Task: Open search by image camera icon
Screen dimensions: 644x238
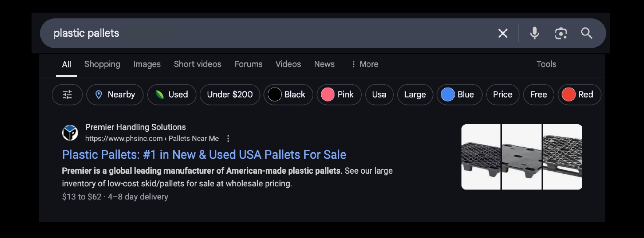Action: point(561,33)
